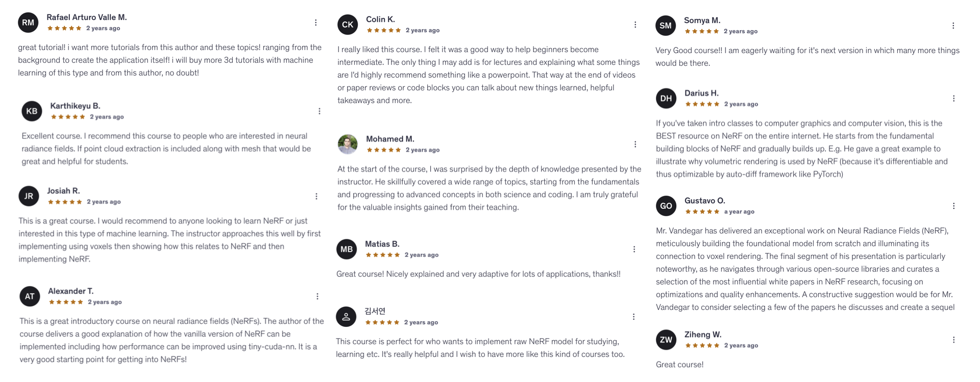Click Darius H.'s DH avatar icon
This screenshot has width=980, height=382.
coord(666,98)
